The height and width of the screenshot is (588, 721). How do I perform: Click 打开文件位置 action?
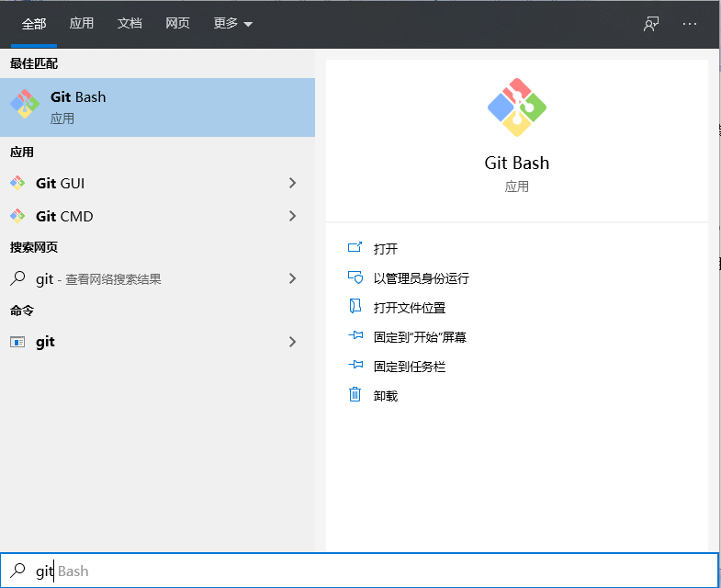tap(409, 308)
